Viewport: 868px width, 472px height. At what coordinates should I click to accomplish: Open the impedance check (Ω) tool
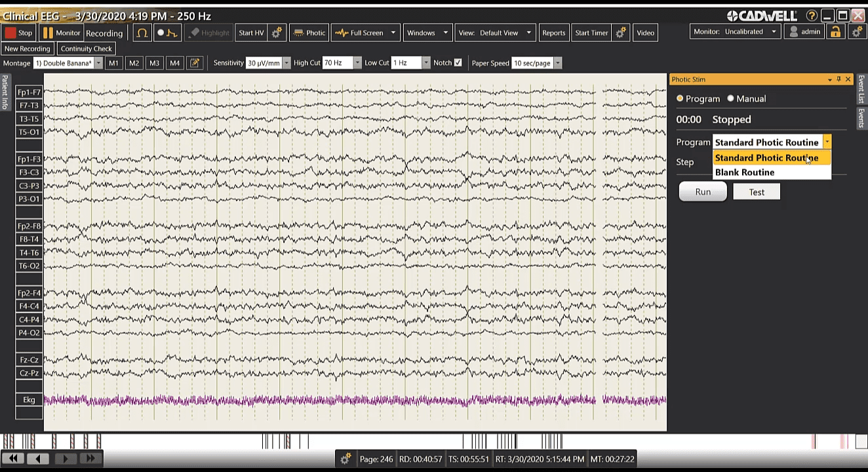pyautogui.click(x=143, y=32)
